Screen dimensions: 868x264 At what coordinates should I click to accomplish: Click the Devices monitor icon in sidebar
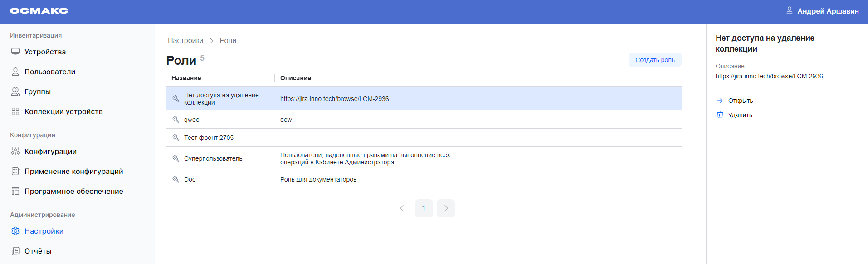[x=15, y=52]
